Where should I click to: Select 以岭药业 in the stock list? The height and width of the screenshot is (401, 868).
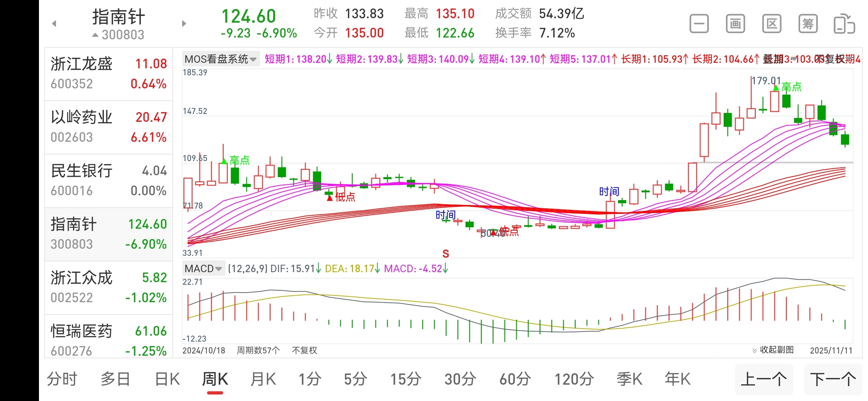pos(108,127)
